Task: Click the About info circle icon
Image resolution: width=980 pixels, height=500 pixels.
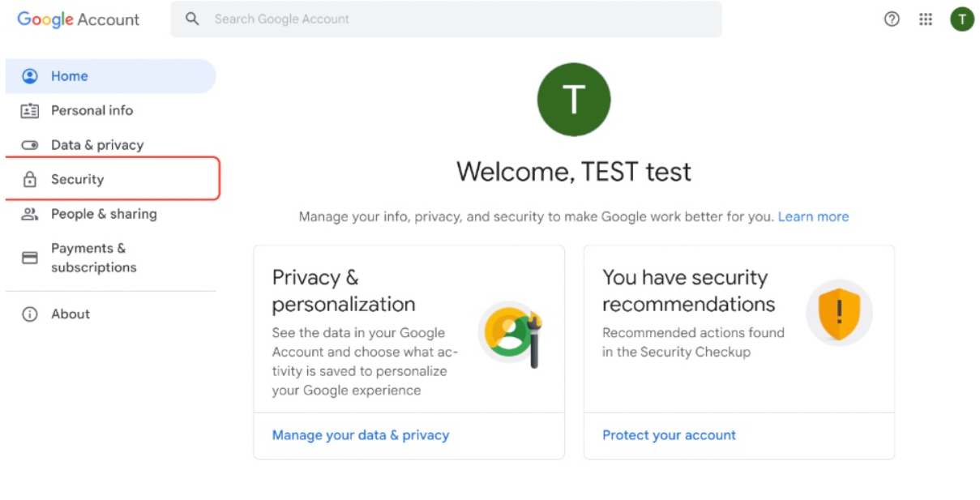Action: point(30,314)
